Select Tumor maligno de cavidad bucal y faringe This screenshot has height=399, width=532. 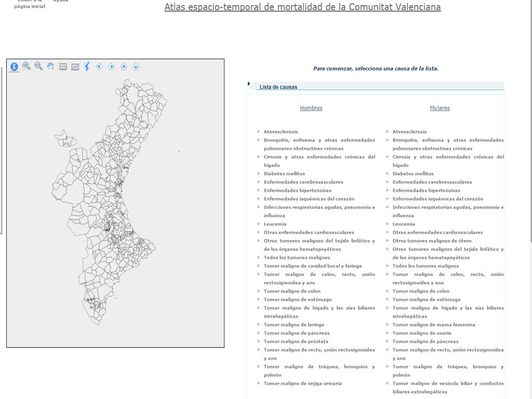[313, 266]
